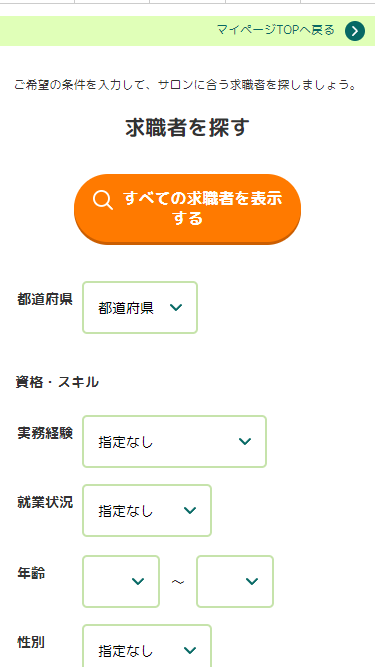375x667 pixels.
Task: Open the 実務経験 指定なし dropdown
Action: pos(174,442)
